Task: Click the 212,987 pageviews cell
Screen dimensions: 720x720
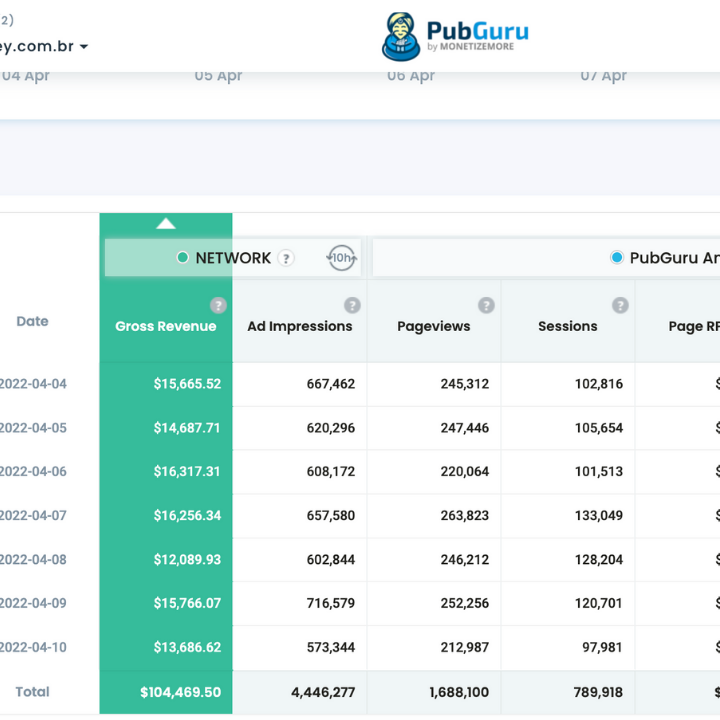Action: pyautogui.click(x=465, y=647)
